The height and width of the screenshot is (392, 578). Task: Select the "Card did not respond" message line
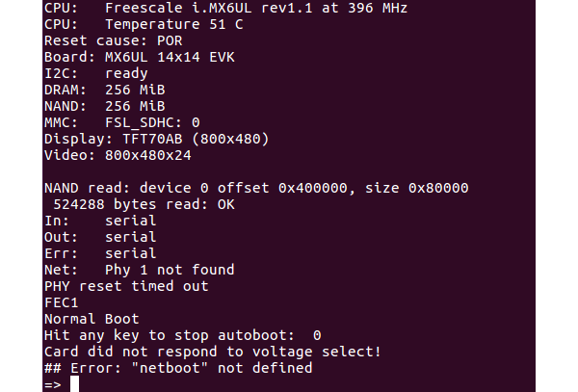tap(212, 352)
